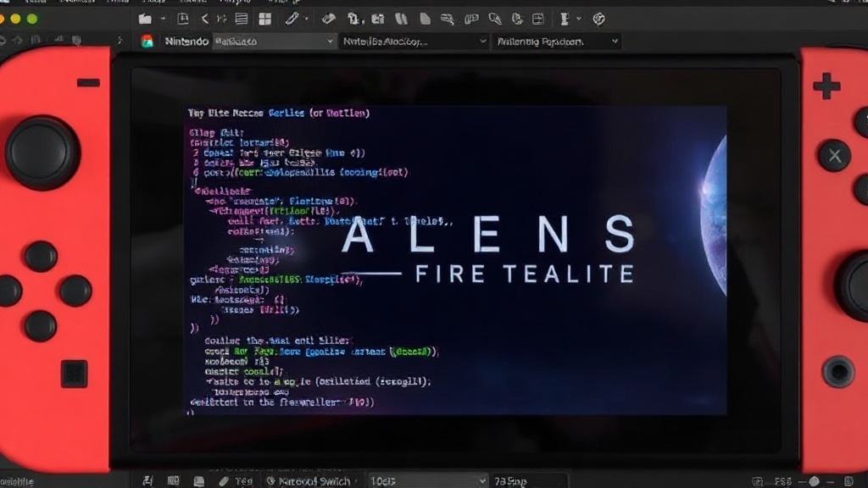Click the X button on right Joy-Con

coord(835,156)
